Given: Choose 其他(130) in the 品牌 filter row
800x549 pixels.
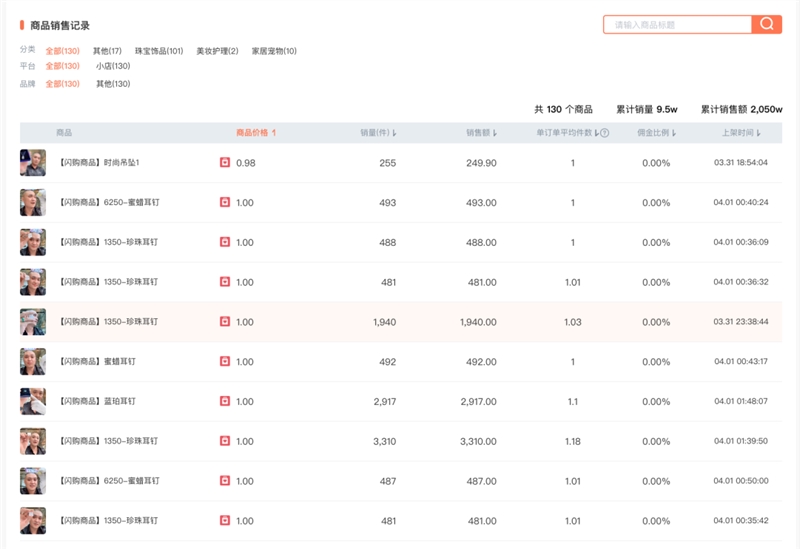Looking at the screenshot, I should [113, 84].
